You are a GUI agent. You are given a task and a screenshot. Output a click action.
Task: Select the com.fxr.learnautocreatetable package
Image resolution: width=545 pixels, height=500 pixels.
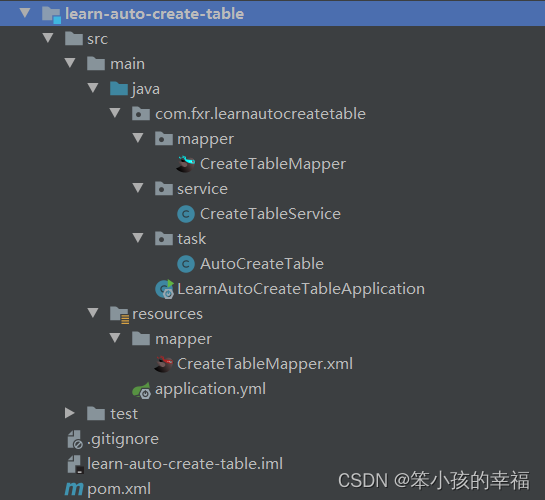(260, 114)
